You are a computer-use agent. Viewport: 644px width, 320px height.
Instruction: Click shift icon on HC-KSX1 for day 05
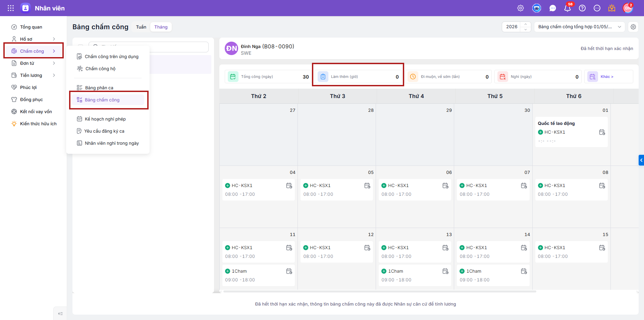(367, 186)
